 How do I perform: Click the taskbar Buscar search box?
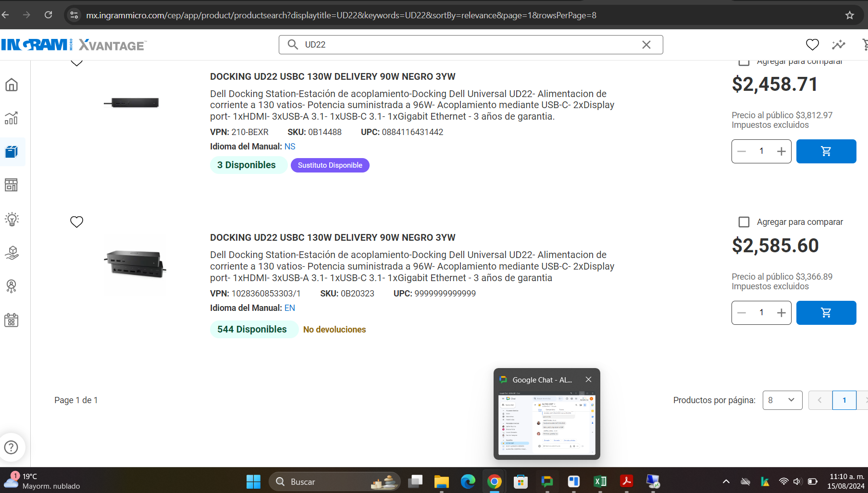click(x=335, y=481)
